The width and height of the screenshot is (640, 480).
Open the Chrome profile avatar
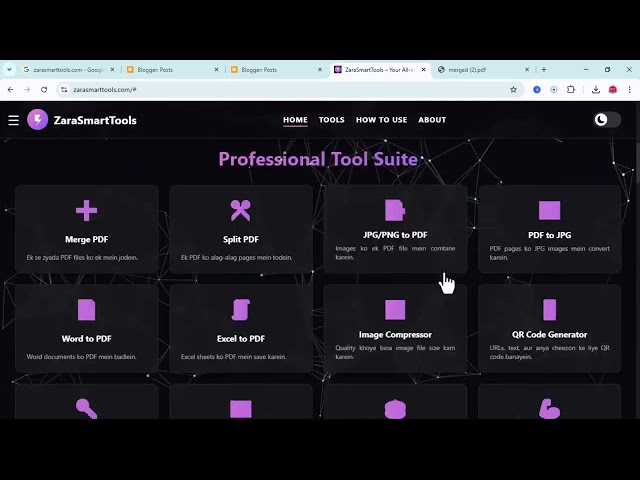613,89
